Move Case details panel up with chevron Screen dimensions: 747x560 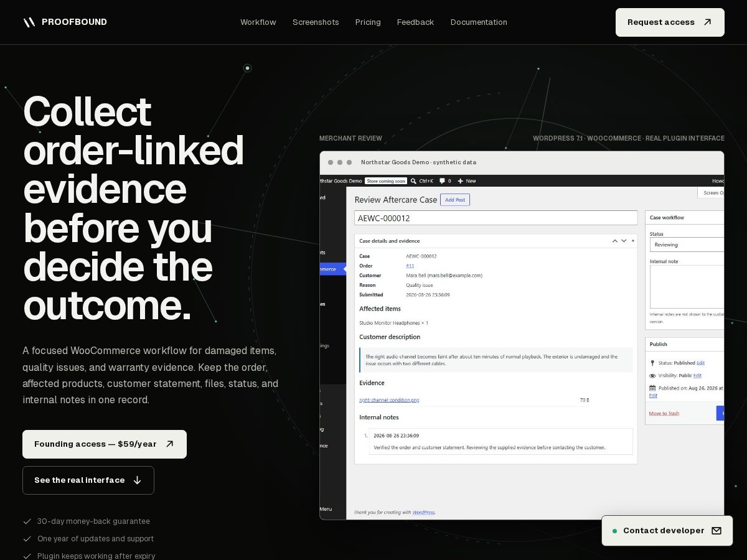click(615, 241)
